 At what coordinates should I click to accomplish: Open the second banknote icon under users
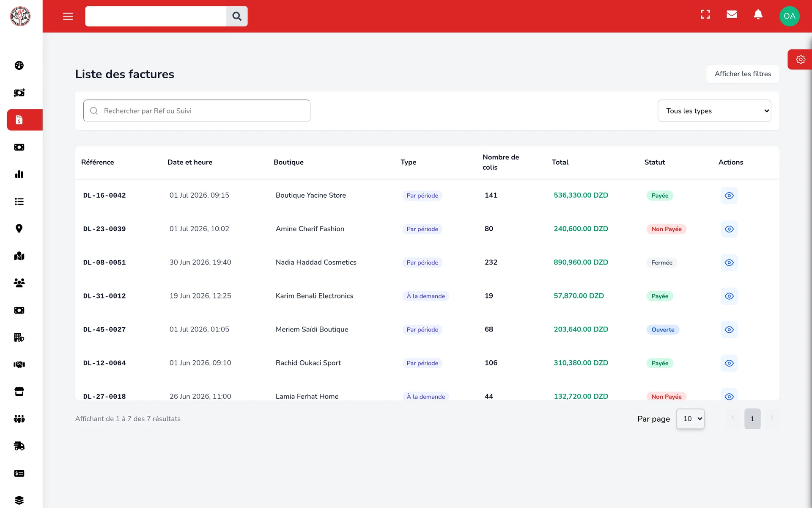click(x=19, y=310)
